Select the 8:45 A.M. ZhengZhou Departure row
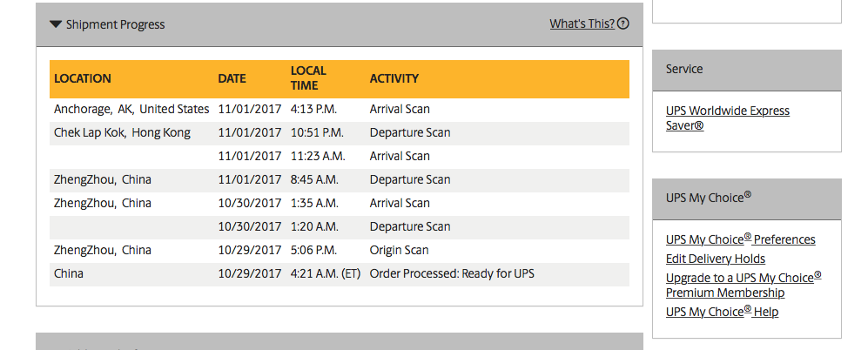The image size is (868, 350). [340, 180]
